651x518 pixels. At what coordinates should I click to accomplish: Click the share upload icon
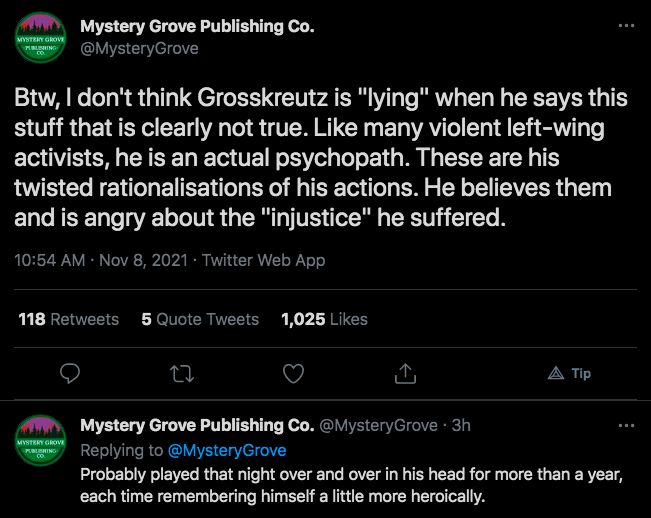point(405,373)
